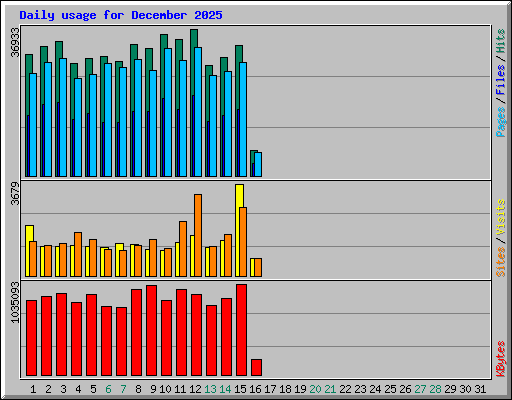The height and width of the screenshot is (400, 512).
Task: Click day label 28 on the x-axis
Action: click(x=435, y=389)
